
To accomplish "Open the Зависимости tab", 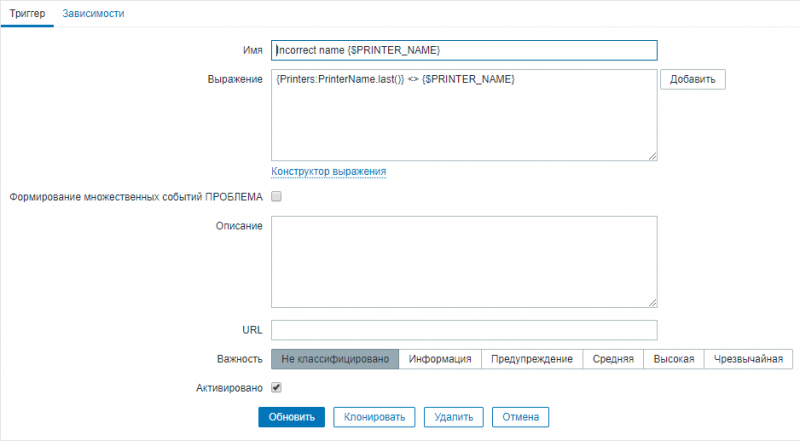I will point(93,14).
